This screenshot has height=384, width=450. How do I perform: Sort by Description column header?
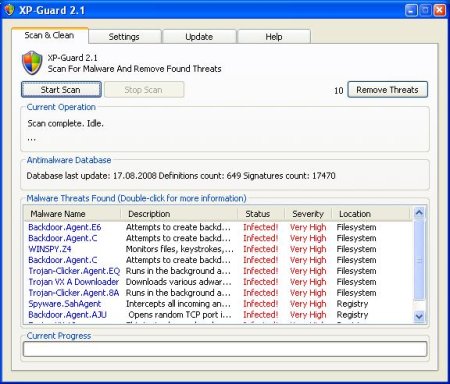click(179, 214)
